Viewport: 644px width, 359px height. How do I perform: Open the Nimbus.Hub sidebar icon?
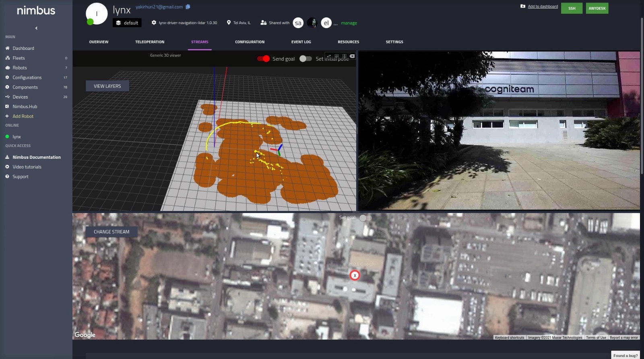(7, 107)
